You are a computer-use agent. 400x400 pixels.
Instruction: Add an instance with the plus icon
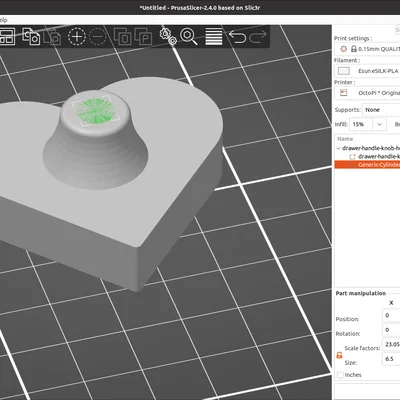[x=77, y=36]
